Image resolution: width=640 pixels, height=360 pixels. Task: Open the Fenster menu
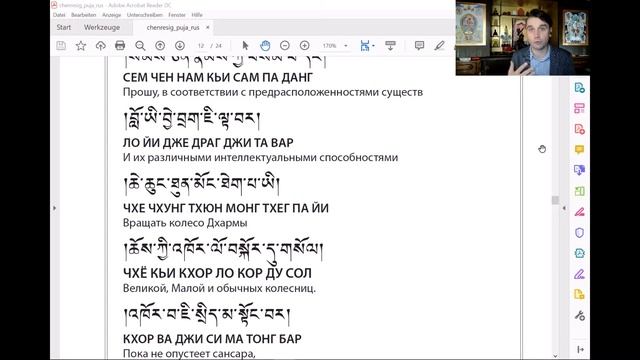(177, 15)
